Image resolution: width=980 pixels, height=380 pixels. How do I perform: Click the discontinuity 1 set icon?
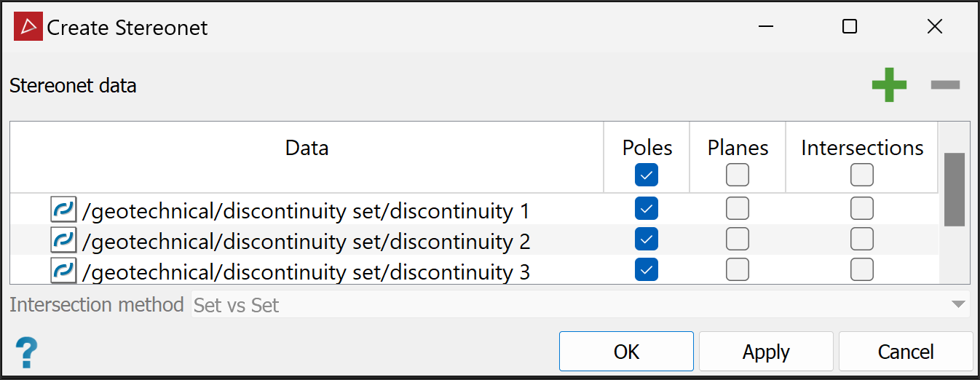click(63, 210)
